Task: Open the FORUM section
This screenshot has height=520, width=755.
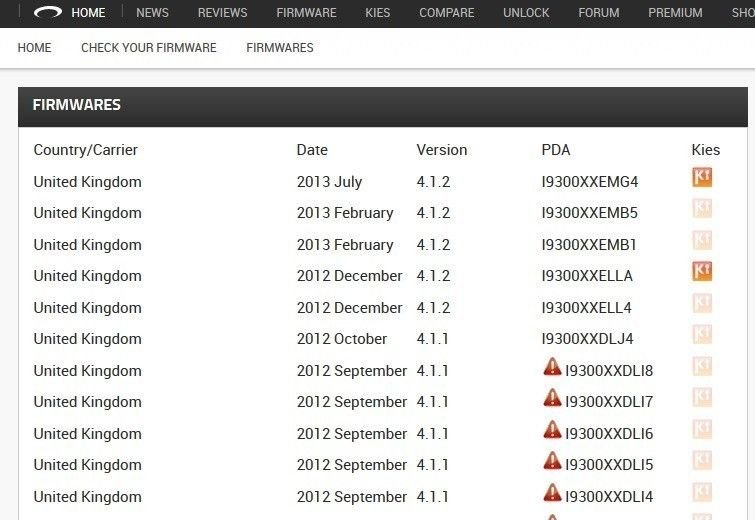Action: click(x=599, y=13)
